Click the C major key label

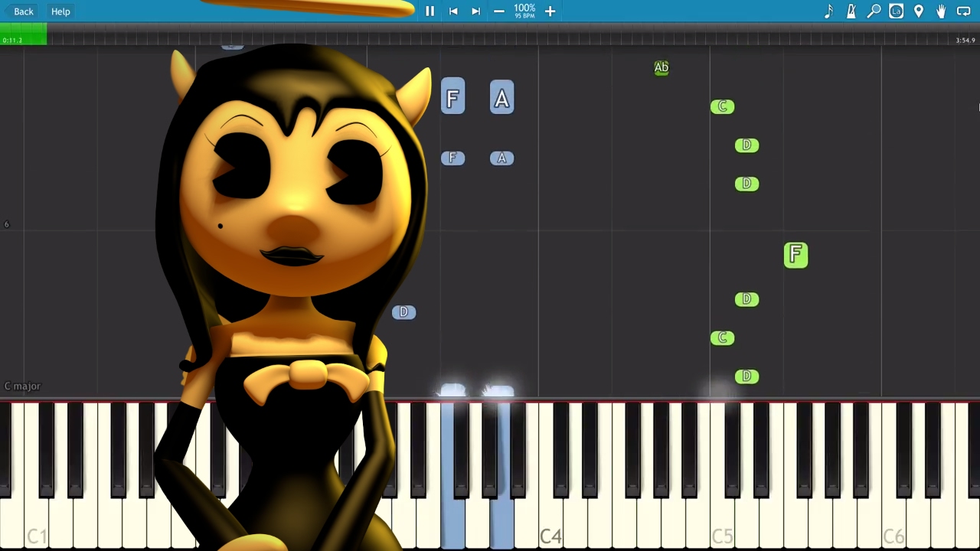22,386
